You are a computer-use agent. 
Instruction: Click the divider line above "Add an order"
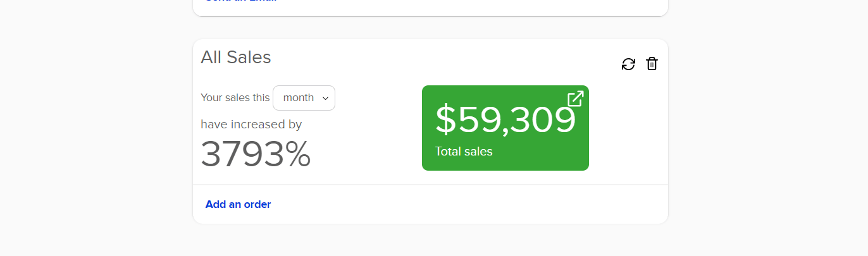[430, 185]
